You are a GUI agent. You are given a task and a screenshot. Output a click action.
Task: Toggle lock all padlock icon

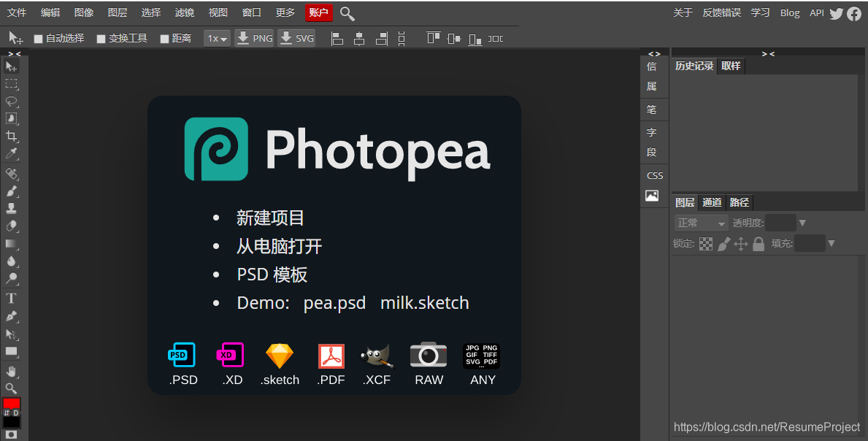point(758,244)
